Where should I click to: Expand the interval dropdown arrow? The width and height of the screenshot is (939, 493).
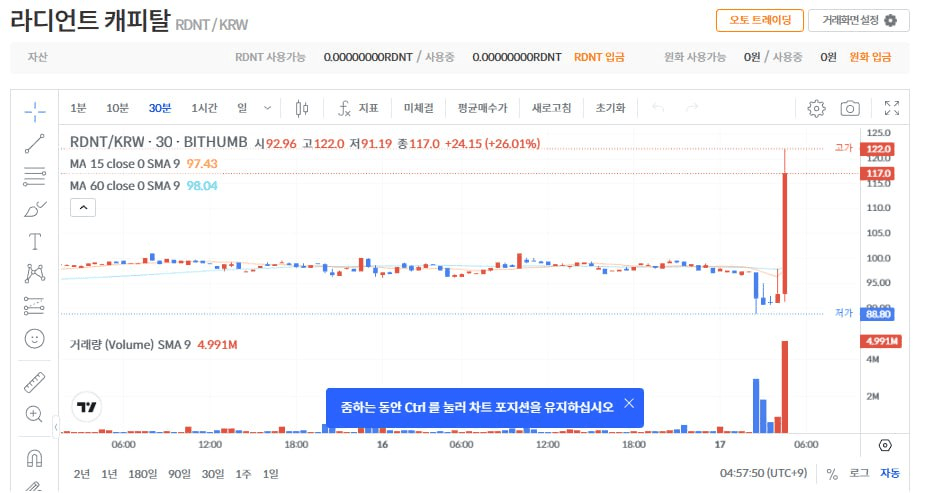coord(268,108)
